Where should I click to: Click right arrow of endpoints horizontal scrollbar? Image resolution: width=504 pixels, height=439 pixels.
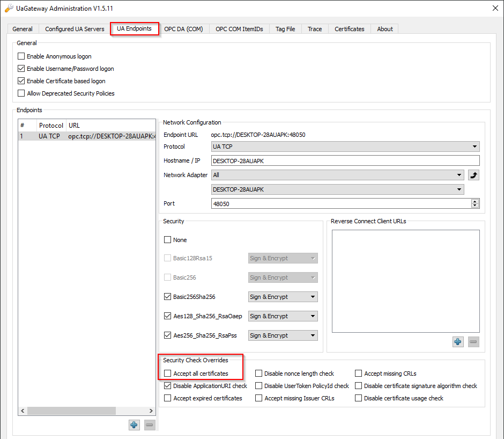[151, 411]
